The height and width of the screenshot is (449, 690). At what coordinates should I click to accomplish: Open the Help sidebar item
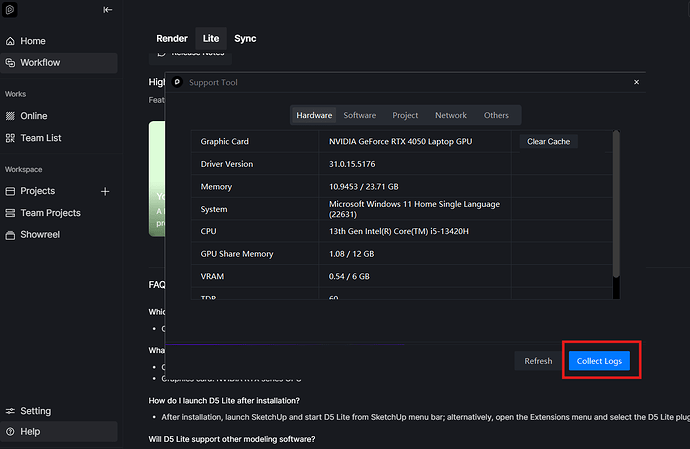[30, 432]
